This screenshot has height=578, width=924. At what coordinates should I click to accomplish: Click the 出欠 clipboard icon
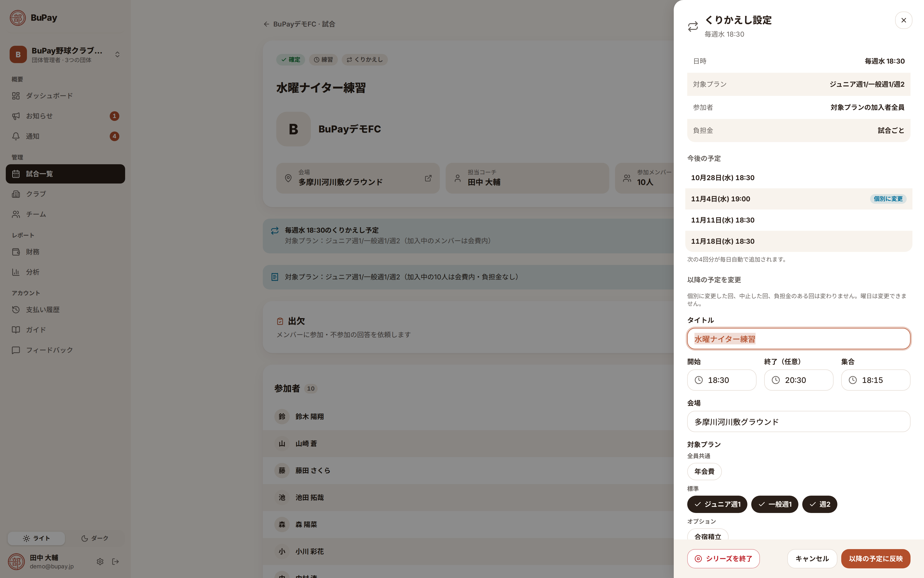point(280,321)
